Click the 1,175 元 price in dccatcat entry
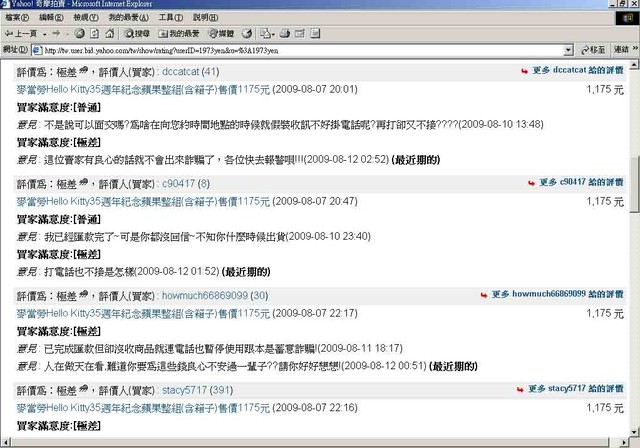The width and height of the screenshot is (640, 448). tap(605, 89)
